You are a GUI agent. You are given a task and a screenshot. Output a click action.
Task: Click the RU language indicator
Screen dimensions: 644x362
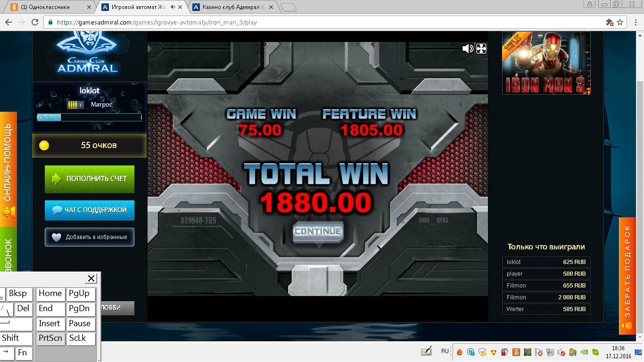pyautogui.click(x=445, y=352)
